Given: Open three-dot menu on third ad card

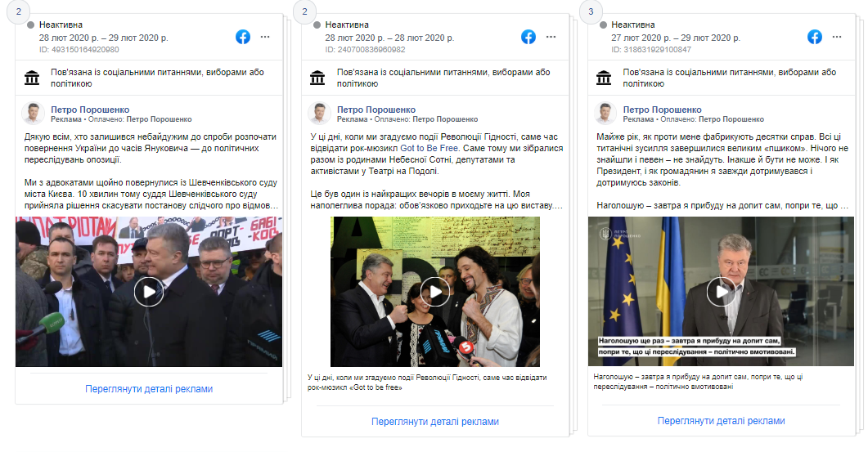Looking at the screenshot, I should (837, 37).
